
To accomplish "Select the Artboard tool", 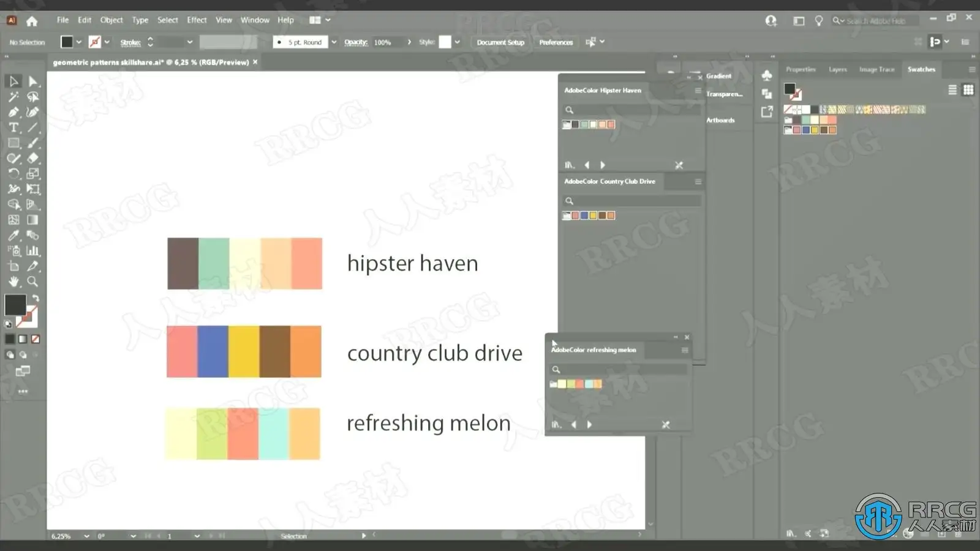I will point(13,266).
